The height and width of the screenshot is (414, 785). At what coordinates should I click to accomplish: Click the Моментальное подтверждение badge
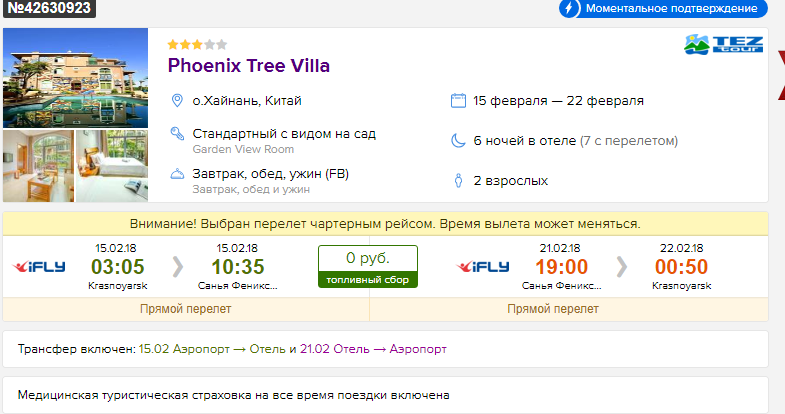[x=663, y=9]
